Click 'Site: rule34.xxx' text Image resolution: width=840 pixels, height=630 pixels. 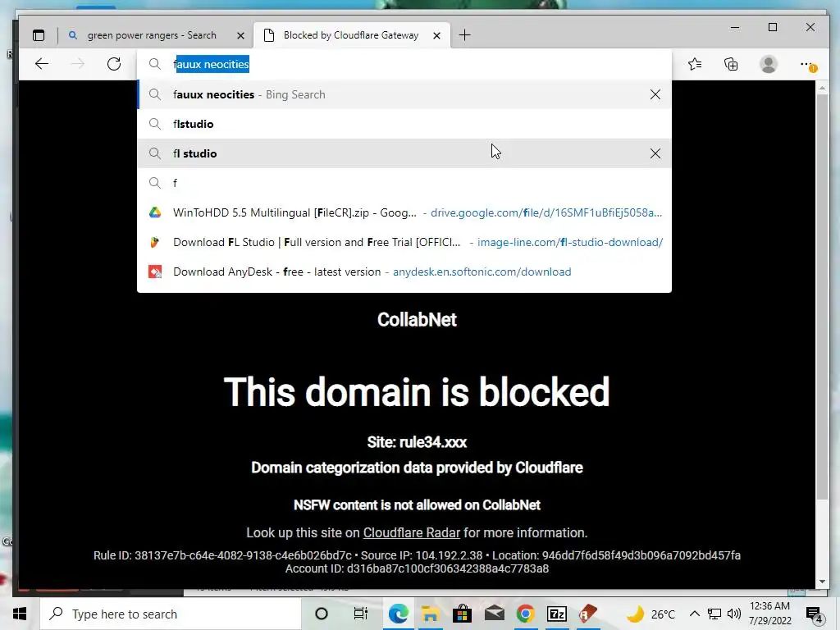417,442
